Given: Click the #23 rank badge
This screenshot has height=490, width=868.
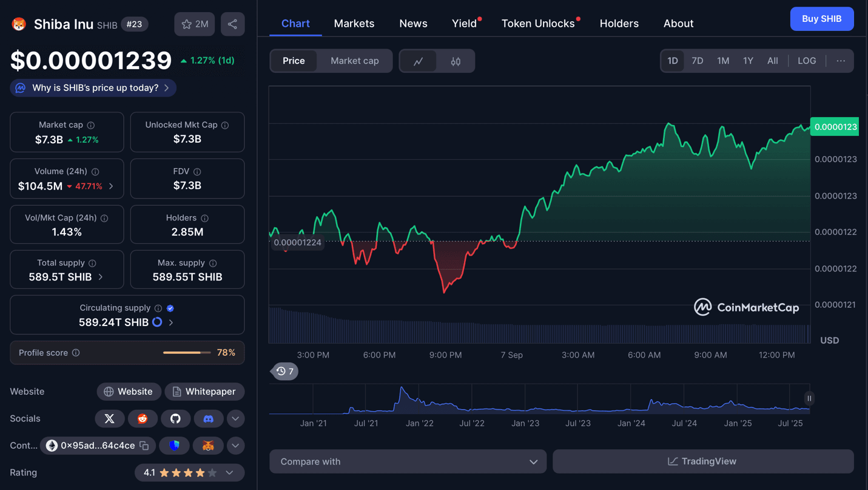Looking at the screenshot, I should point(134,24).
